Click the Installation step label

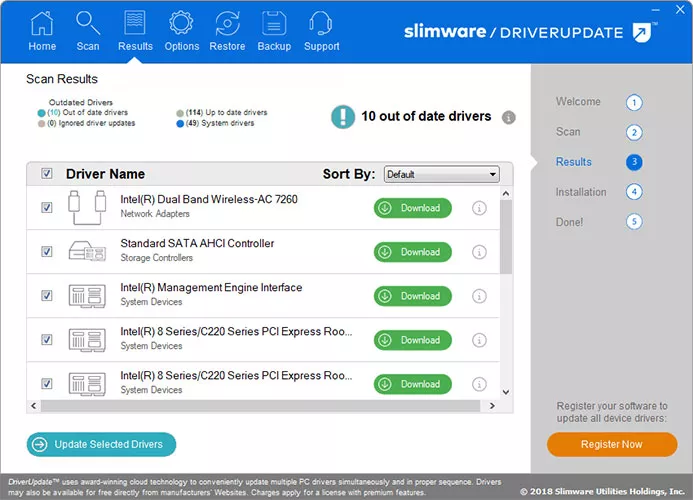click(581, 192)
